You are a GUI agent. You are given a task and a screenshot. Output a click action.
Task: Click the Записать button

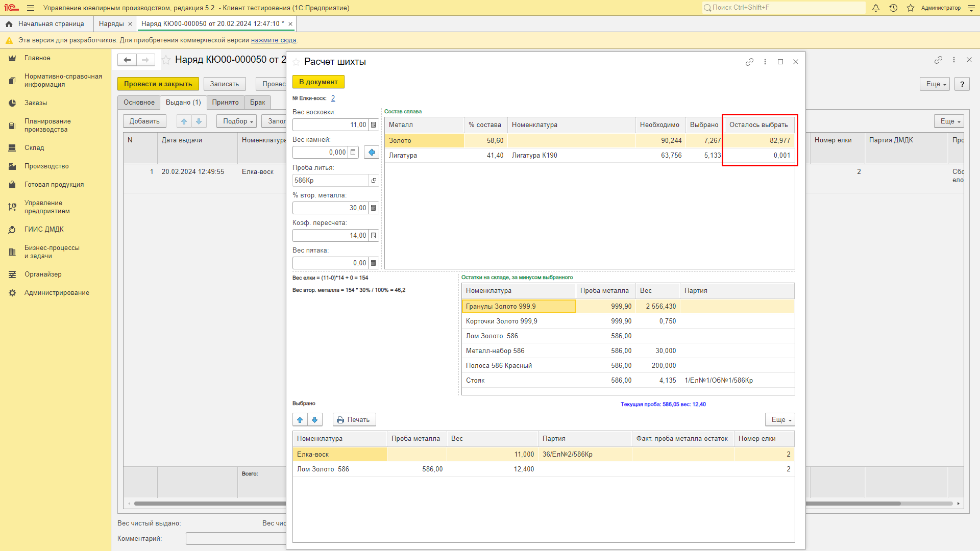225,84
